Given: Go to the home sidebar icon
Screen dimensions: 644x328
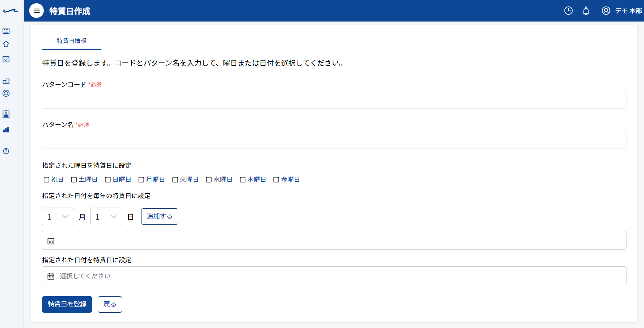Looking at the screenshot, I should [x=6, y=44].
